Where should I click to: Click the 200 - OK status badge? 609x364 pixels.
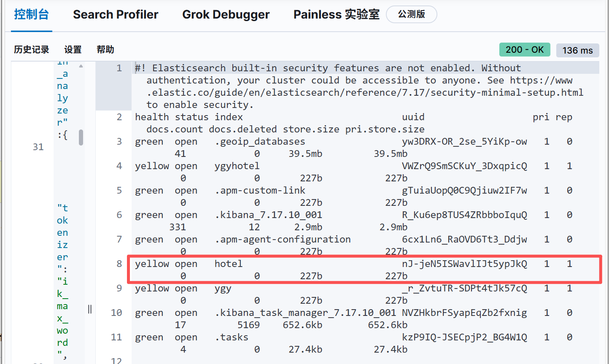click(525, 50)
